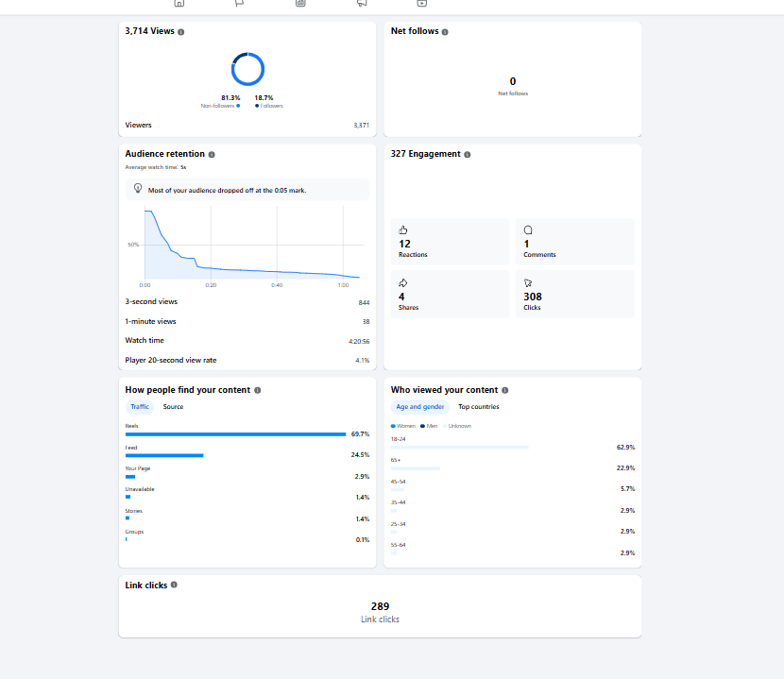Click the 0 Net follows value

[x=513, y=81]
